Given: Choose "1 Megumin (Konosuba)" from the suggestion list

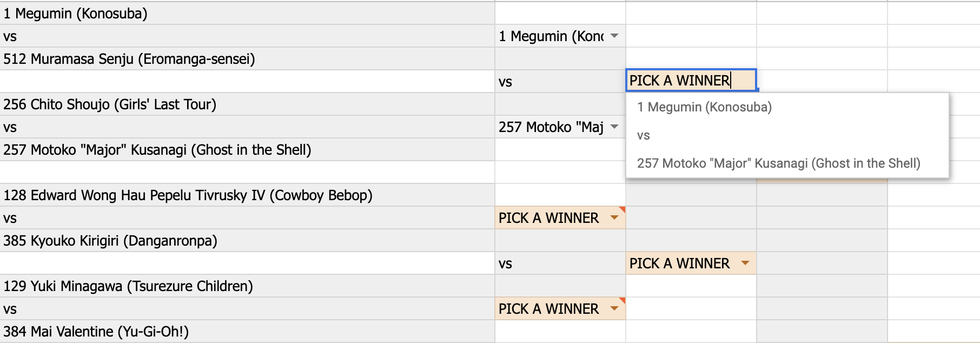Looking at the screenshot, I should pyautogui.click(x=704, y=107).
